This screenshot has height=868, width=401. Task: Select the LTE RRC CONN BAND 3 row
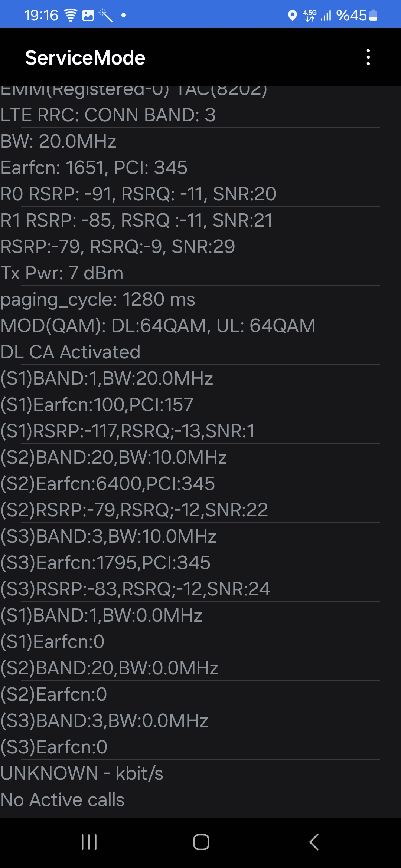[190, 115]
